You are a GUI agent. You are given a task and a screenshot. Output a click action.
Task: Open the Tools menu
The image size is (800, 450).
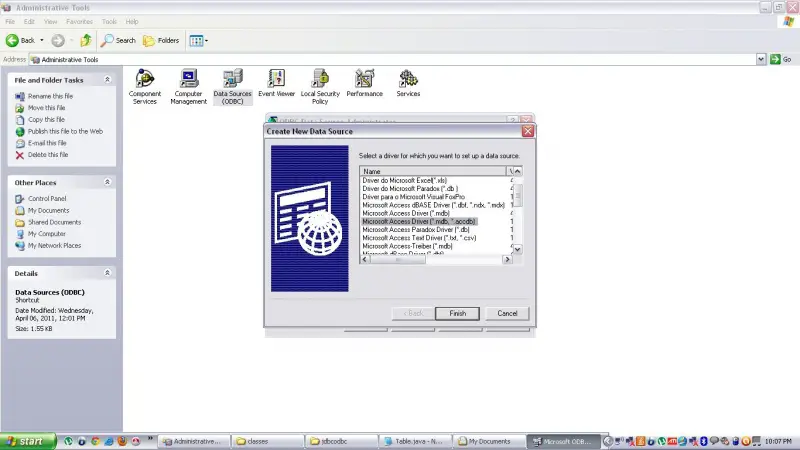click(109, 21)
